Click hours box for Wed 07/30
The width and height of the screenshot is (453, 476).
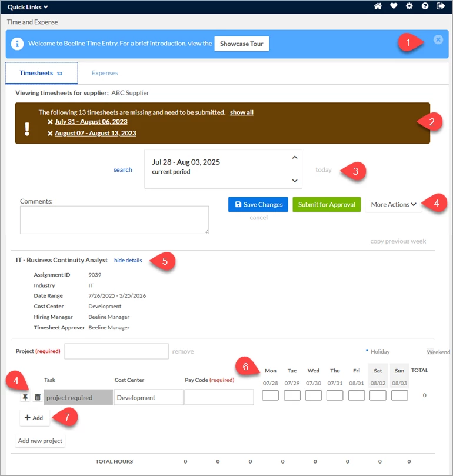[314, 395]
